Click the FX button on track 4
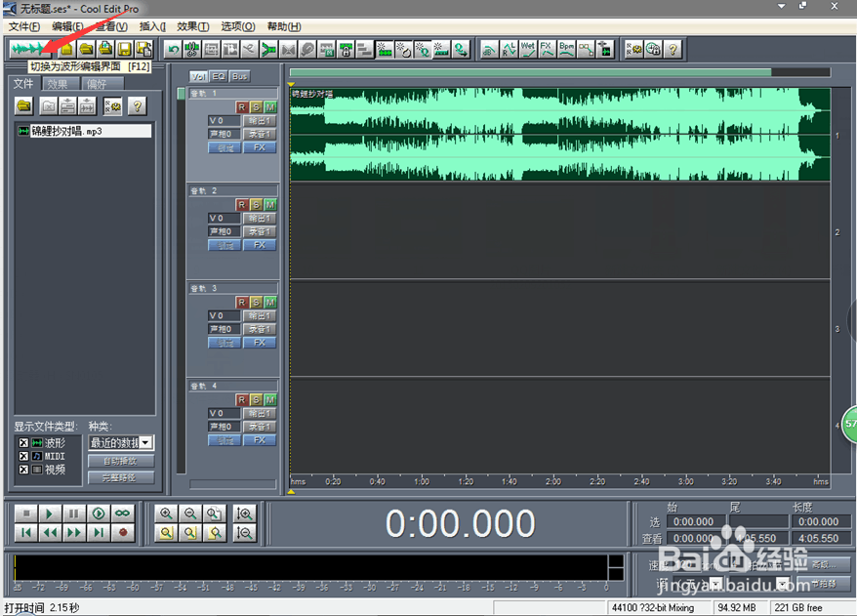 point(260,440)
